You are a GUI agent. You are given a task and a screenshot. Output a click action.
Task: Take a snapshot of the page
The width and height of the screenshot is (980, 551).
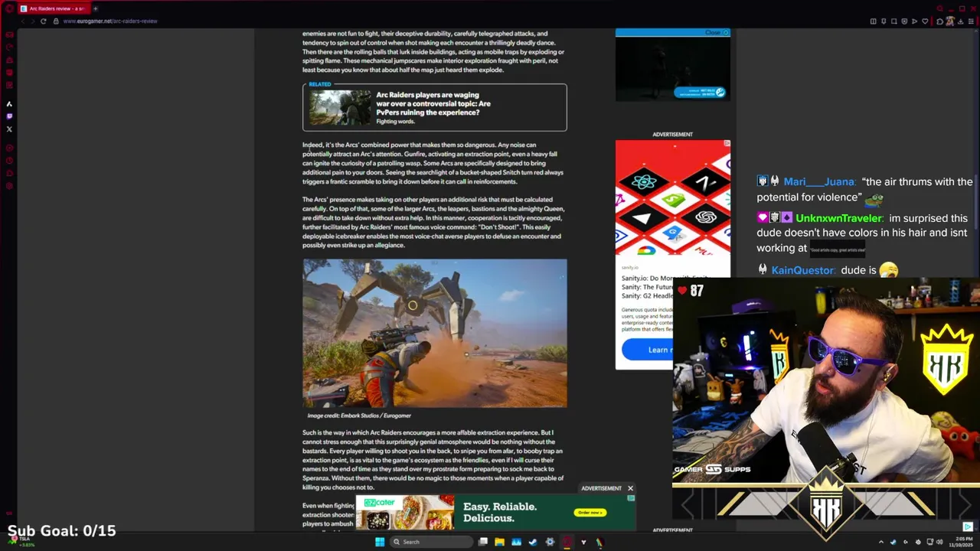tap(893, 21)
